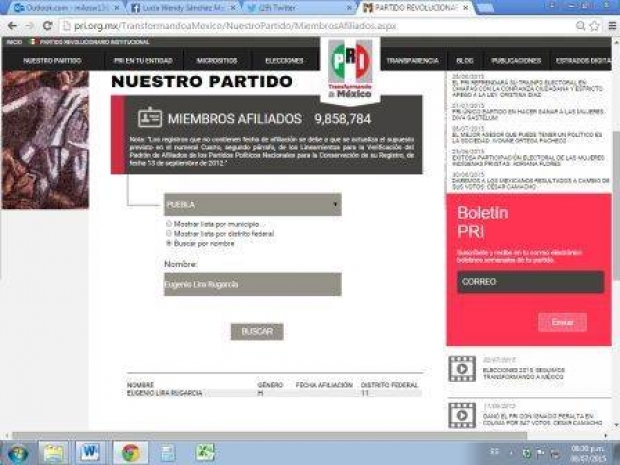
Task: Close the Twitter tab
Action: coord(350,8)
